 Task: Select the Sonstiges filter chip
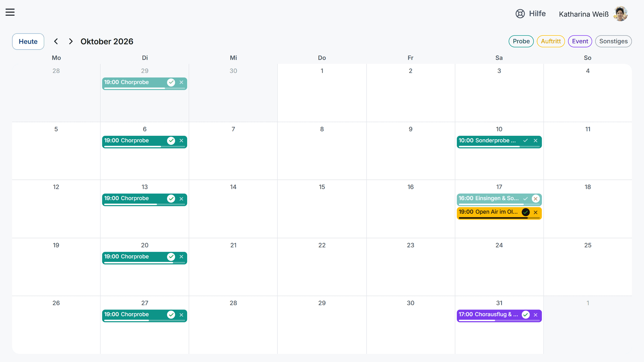(614, 41)
